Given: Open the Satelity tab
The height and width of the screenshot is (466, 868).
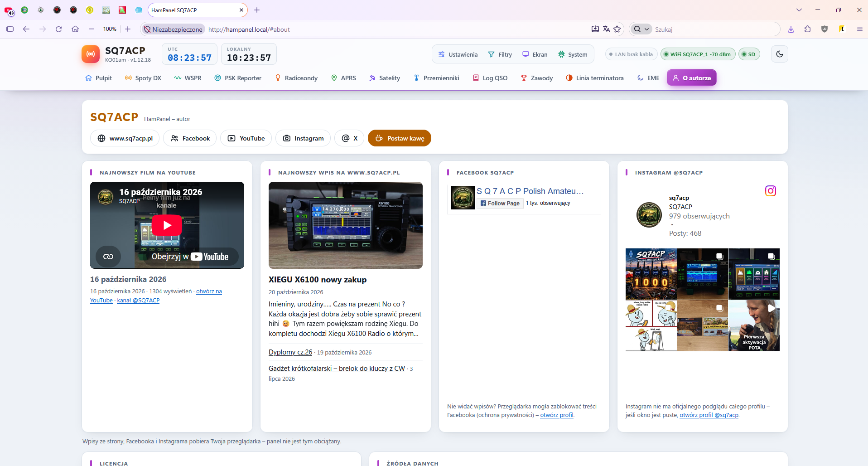Looking at the screenshot, I should (385, 78).
